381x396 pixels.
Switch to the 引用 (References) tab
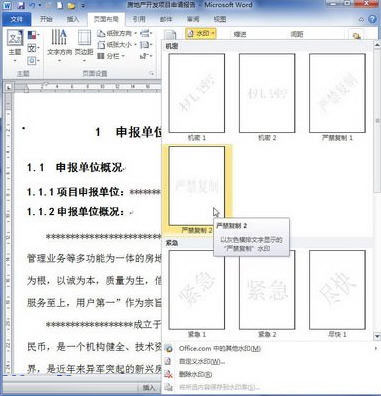click(139, 19)
